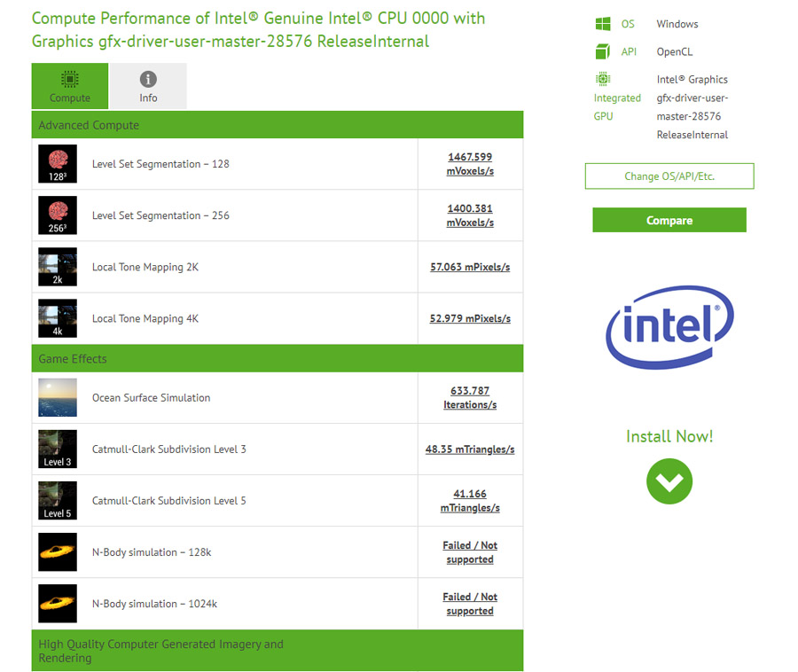Click the Advanced Compute section header

(278, 125)
